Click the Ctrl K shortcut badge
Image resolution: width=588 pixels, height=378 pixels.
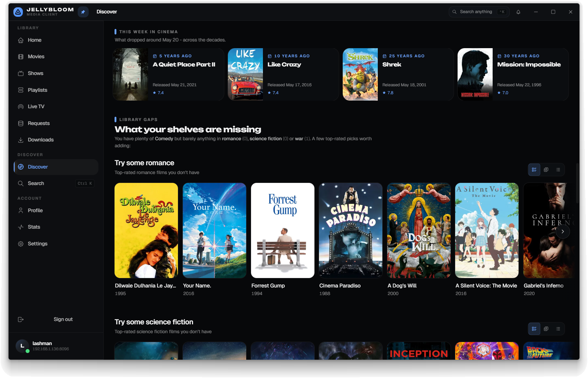pyautogui.click(x=85, y=183)
